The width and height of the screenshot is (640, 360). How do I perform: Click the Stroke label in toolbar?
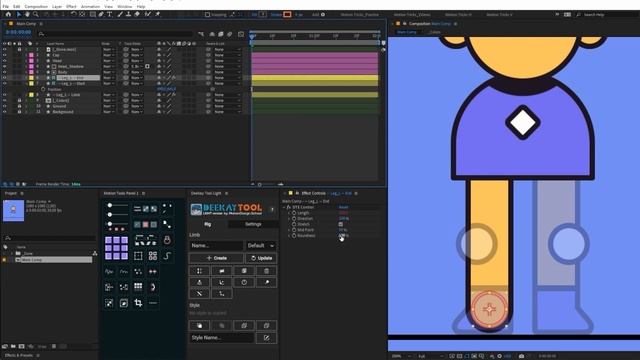point(276,15)
